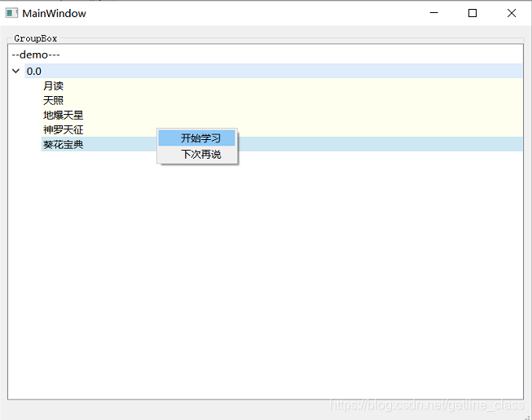
Task: Select the 0.0 tree row
Action: (273, 71)
